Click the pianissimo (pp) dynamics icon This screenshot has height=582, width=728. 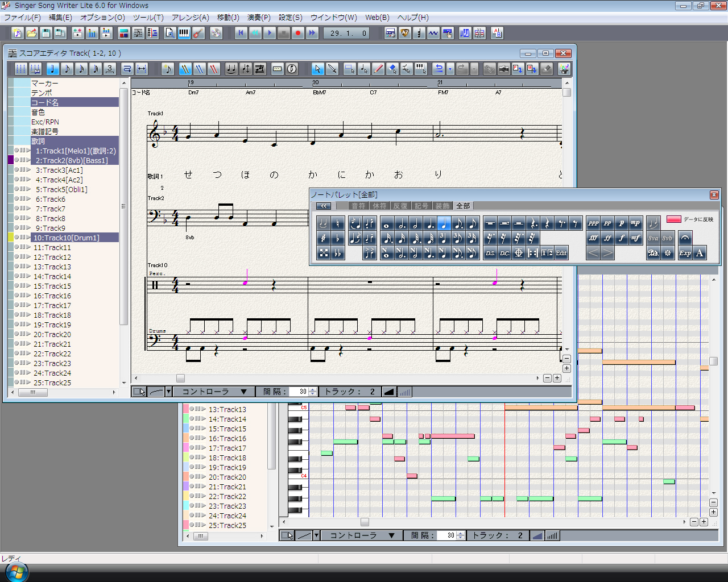(607, 223)
